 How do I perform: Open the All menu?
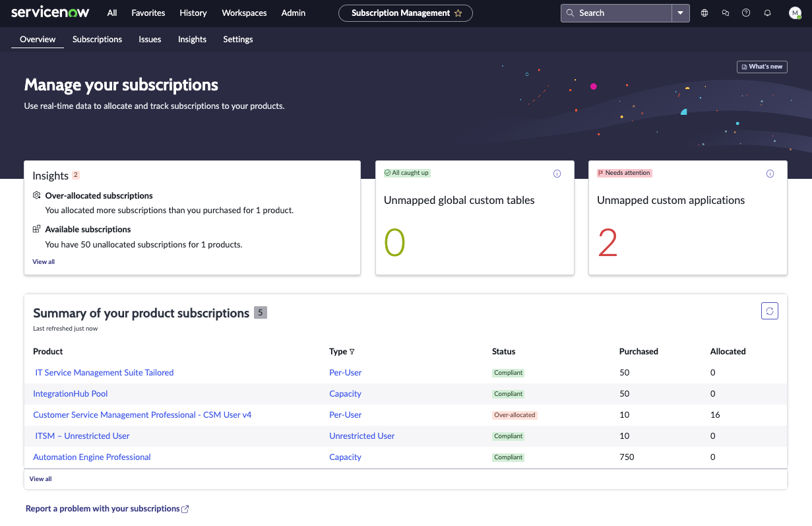coord(112,13)
